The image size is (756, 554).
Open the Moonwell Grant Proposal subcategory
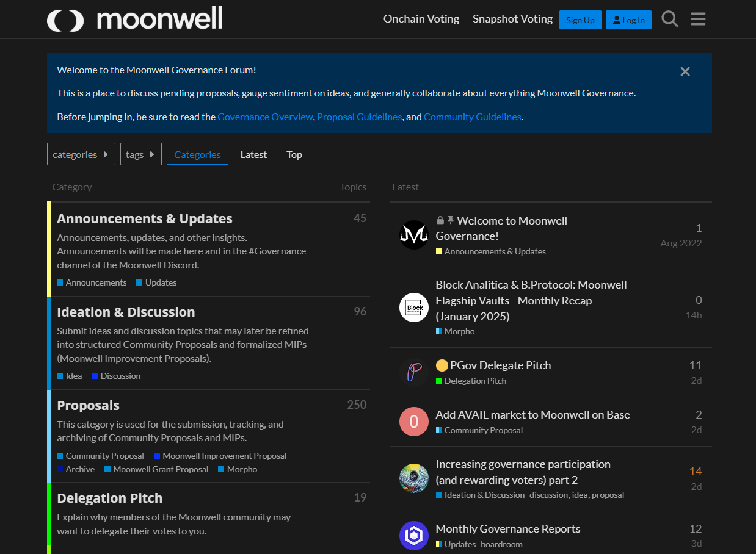(156, 469)
